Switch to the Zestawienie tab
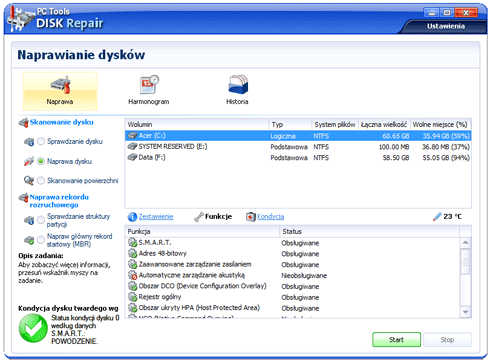The height and width of the screenshot is (362, 490). (156, 217)
